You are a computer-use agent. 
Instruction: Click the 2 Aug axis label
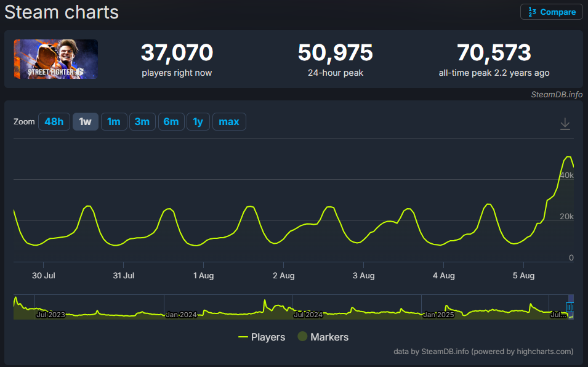pos(283,275)
